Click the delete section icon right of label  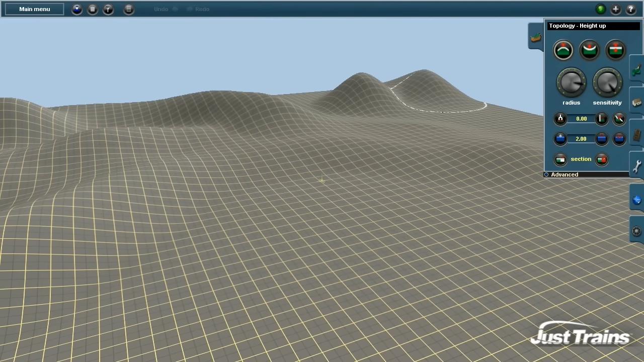[x=602, y=160]
